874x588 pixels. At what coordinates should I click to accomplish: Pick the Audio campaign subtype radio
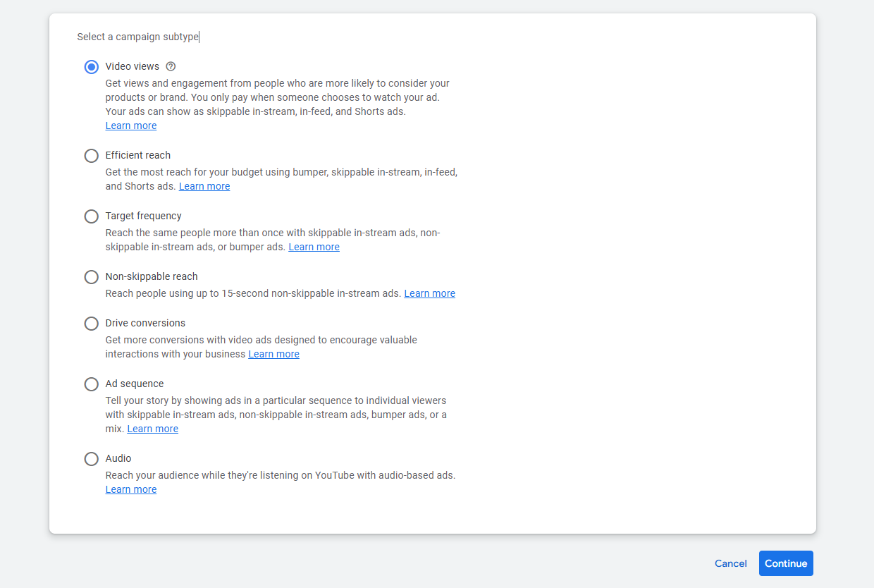coord(91,459)
